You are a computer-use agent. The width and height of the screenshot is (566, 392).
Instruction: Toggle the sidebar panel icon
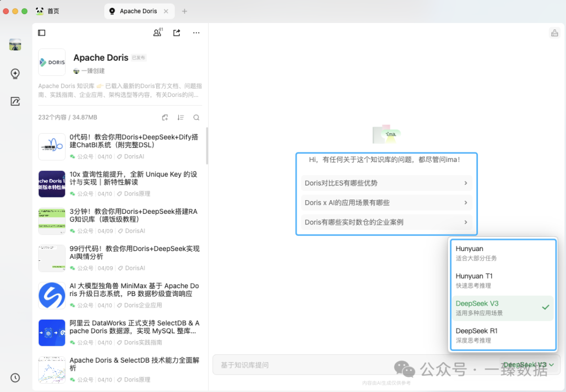(41, 33)
